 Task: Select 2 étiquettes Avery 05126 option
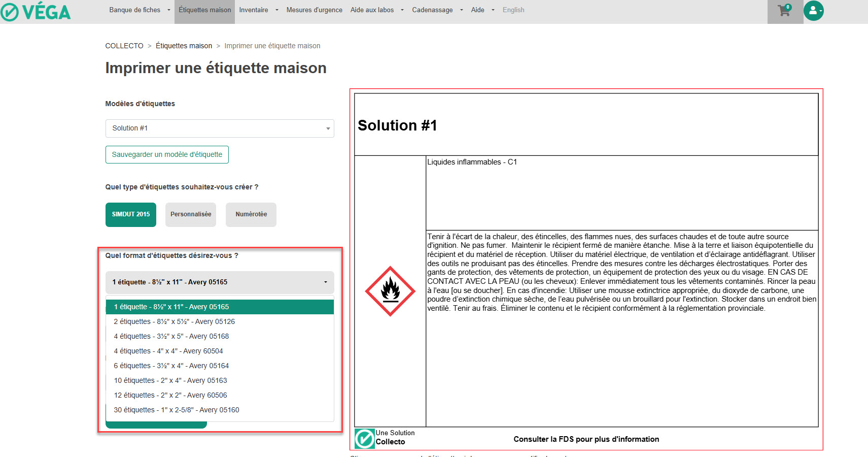[x=175, y=321]
